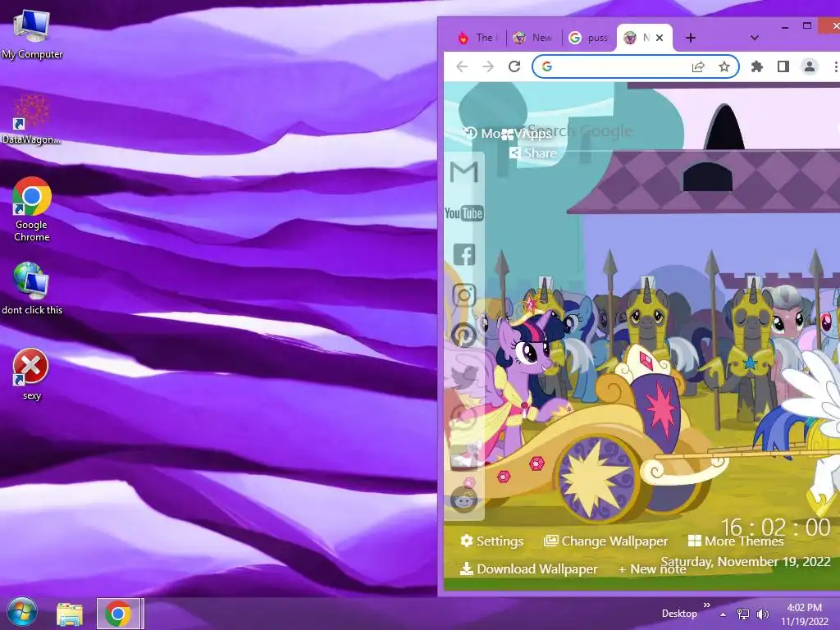Open the Extensions puzzle icon
The image size is (840, 630).
click(757, 66)
